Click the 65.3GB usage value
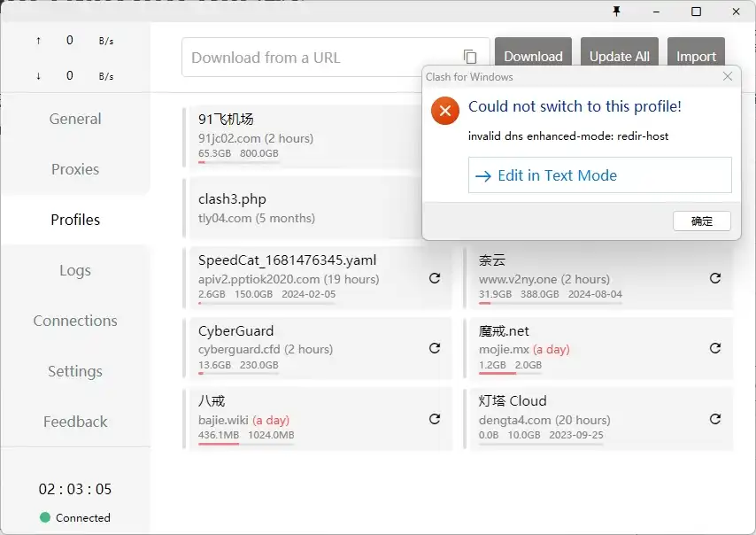The height and width of the screenshot is (535, 756). [x=214, y=153]
